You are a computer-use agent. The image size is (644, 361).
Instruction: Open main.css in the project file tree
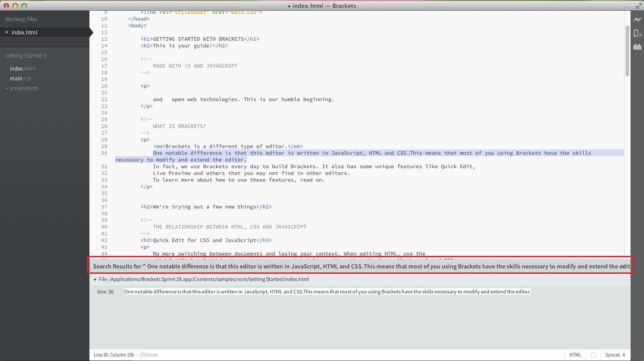click(21, 79)
